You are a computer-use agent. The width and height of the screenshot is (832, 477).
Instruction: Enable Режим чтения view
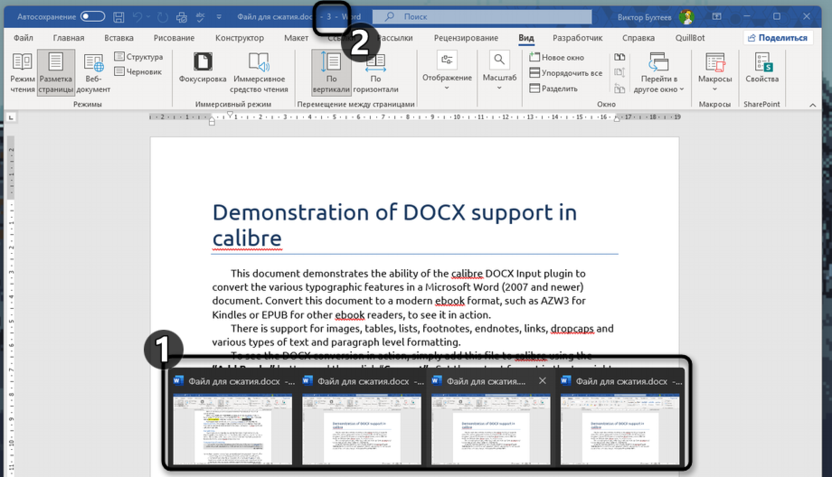pos(22,73)
